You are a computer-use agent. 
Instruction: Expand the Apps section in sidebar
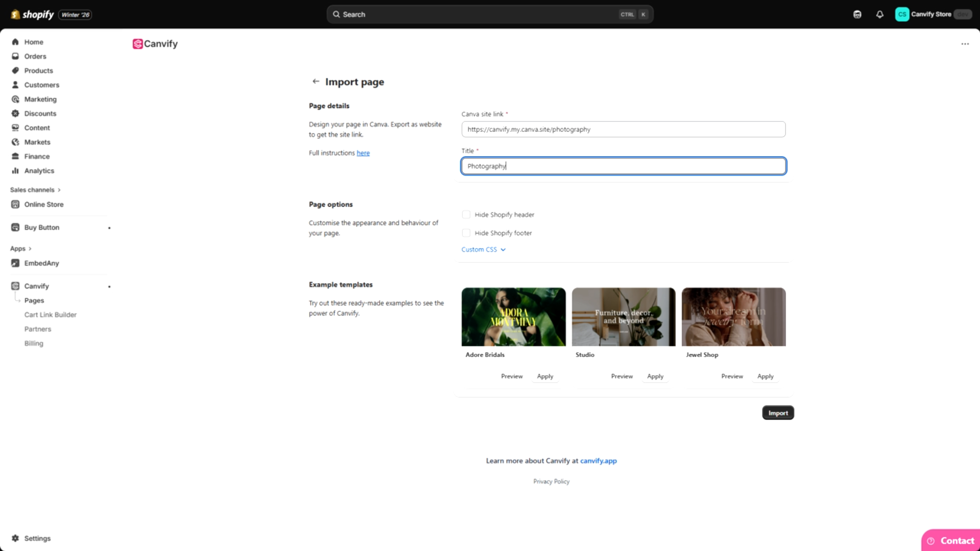click(21, 249)
